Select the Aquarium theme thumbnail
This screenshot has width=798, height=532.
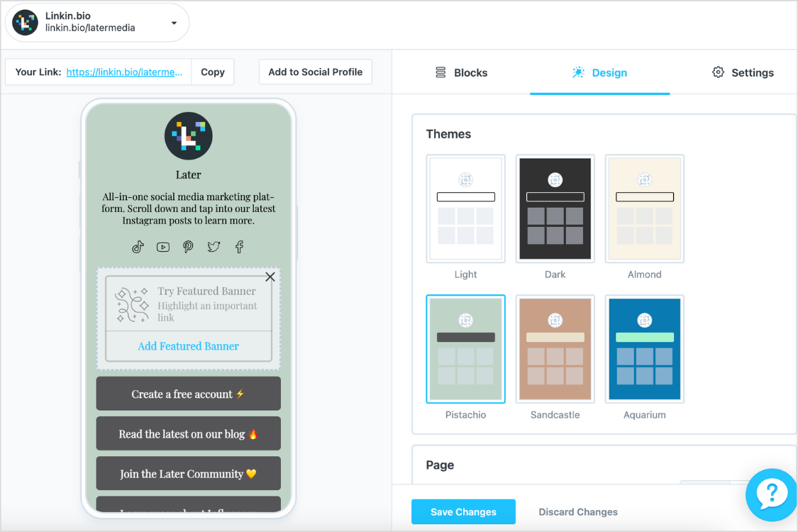(645, 349)
